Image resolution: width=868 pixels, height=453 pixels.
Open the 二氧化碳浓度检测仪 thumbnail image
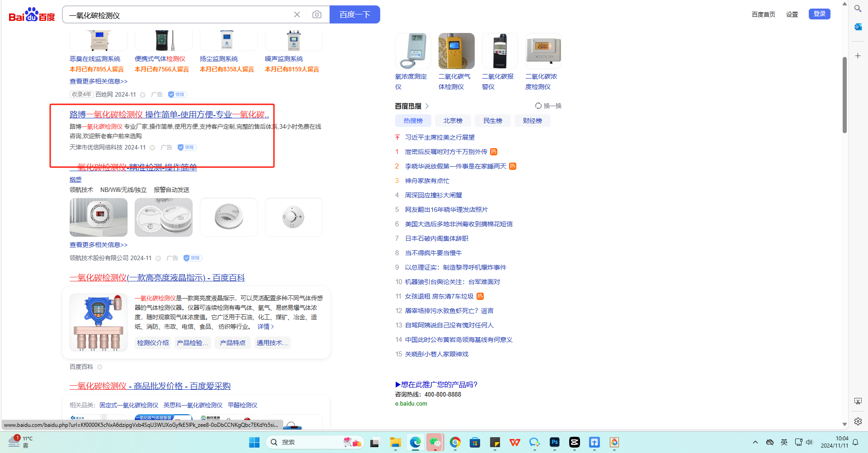click(x=543, y=51)
